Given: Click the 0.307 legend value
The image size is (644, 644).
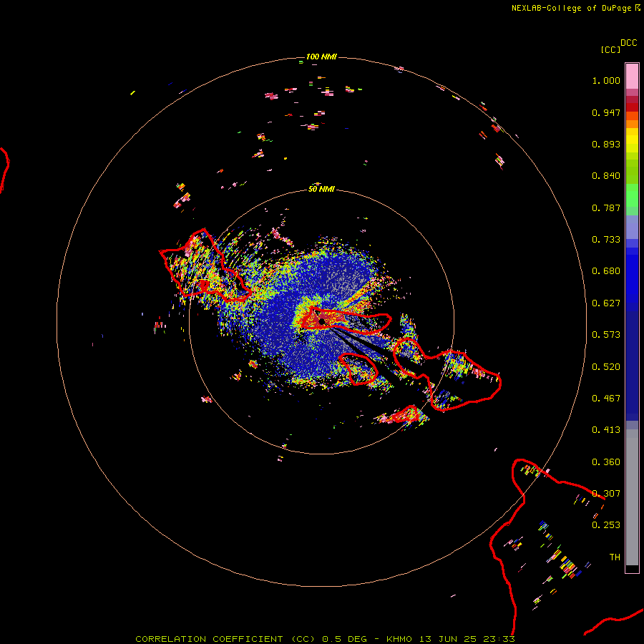Looking at the screenshot, I should tap(606, 494).
